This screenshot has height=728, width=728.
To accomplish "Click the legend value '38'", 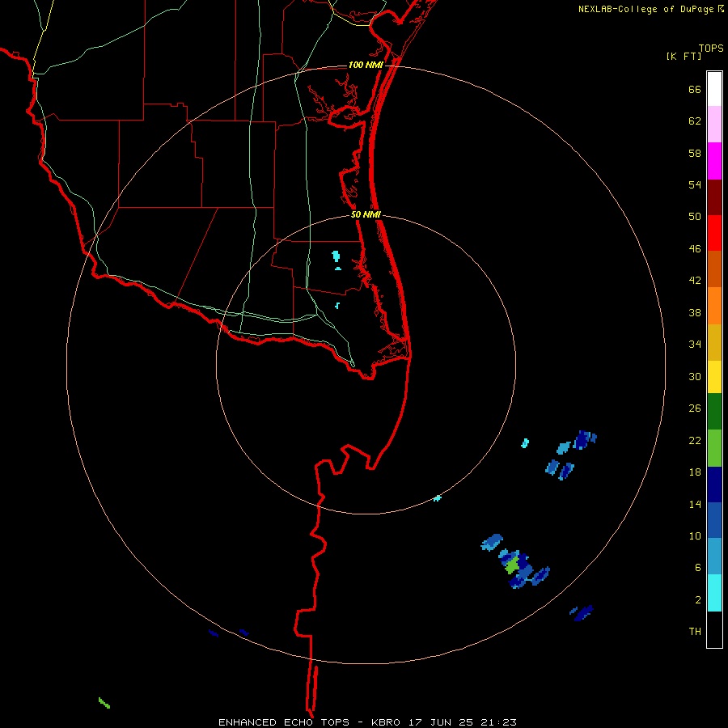I will [x=695, y=312].
